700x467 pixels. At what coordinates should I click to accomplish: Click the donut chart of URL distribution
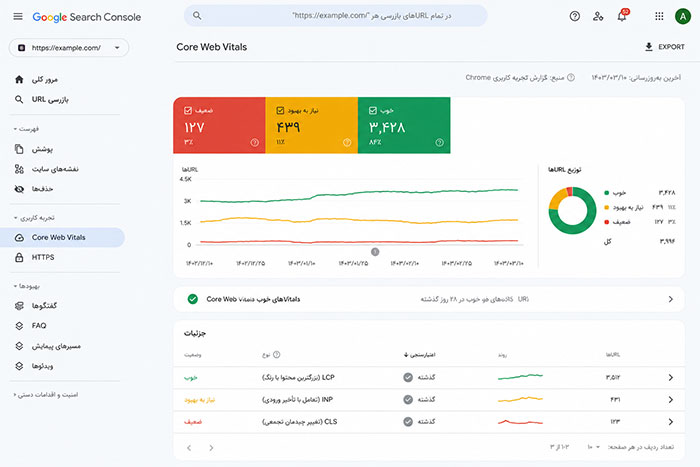(x=572, y=211)
